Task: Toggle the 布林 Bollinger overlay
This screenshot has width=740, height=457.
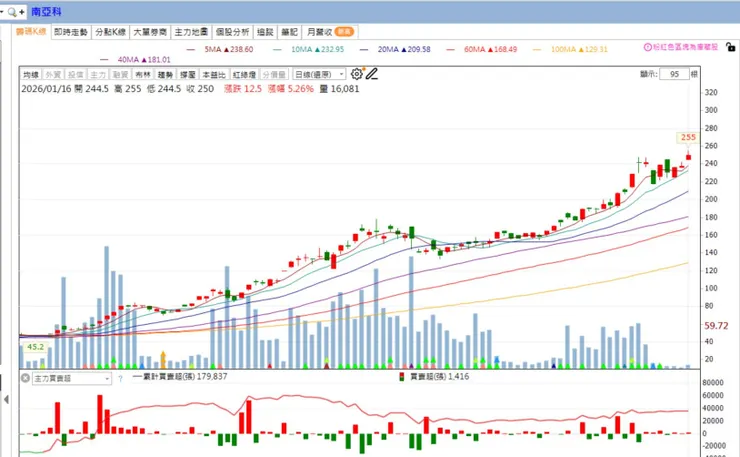Action: [x=143, y=75]
